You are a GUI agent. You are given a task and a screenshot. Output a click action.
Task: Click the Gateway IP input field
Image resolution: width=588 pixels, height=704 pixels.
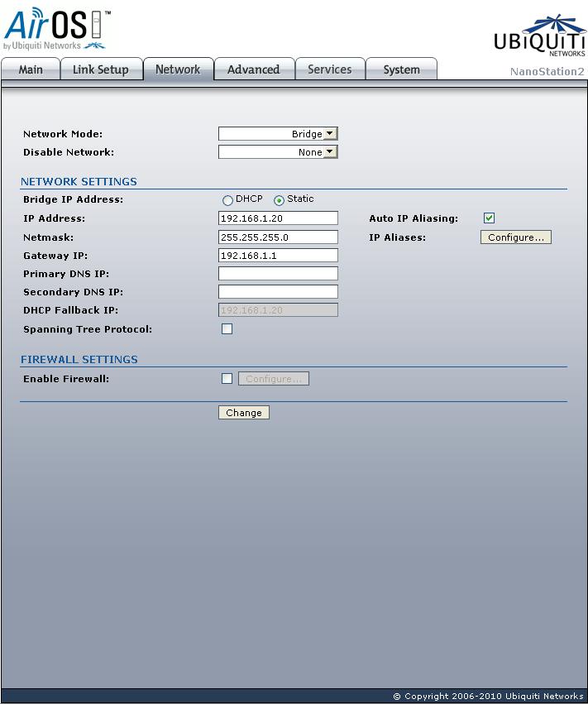278,256
